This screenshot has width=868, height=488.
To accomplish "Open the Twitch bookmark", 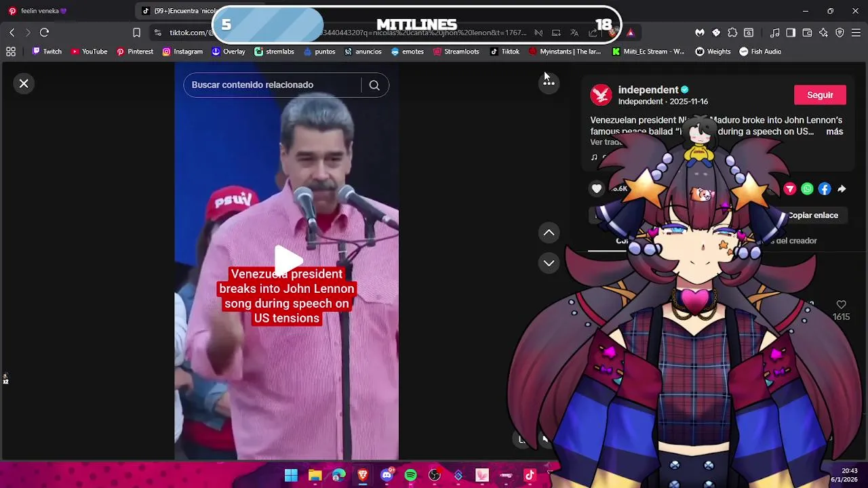I will pyautogui.click(x=47, y=52).
